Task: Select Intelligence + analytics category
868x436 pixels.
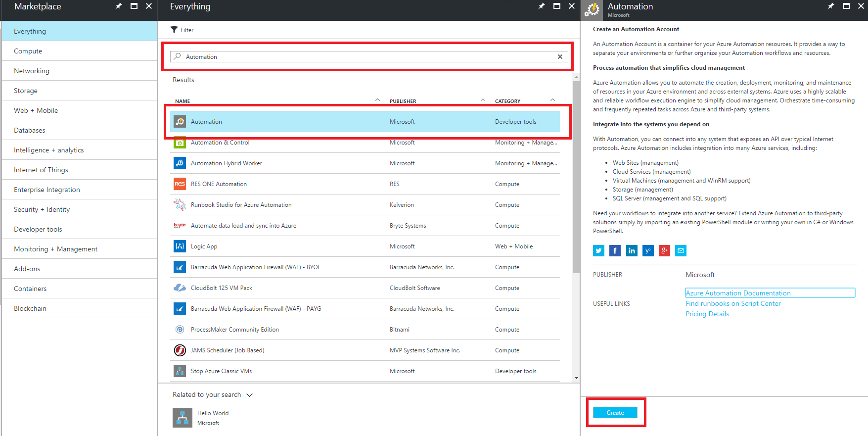Action: click(80, 150)
